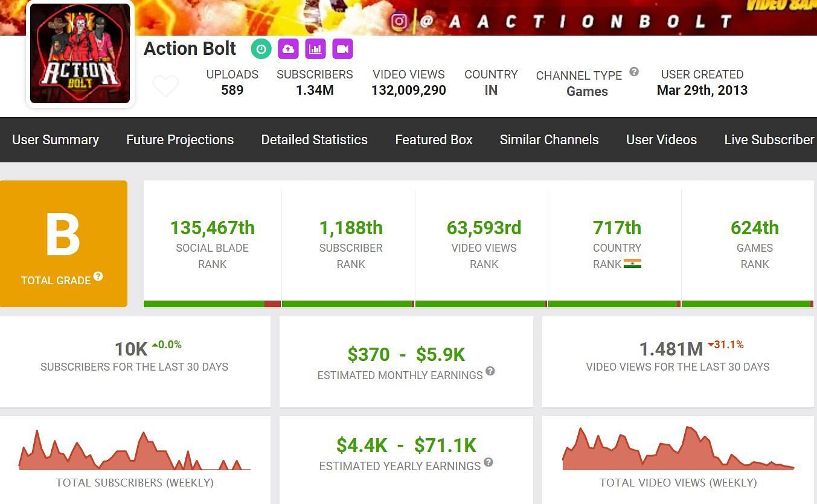Click the India flag under Country Rank
Image resolution: width=817 pixels, height=504 pixels.
click(x=632, y=264)
